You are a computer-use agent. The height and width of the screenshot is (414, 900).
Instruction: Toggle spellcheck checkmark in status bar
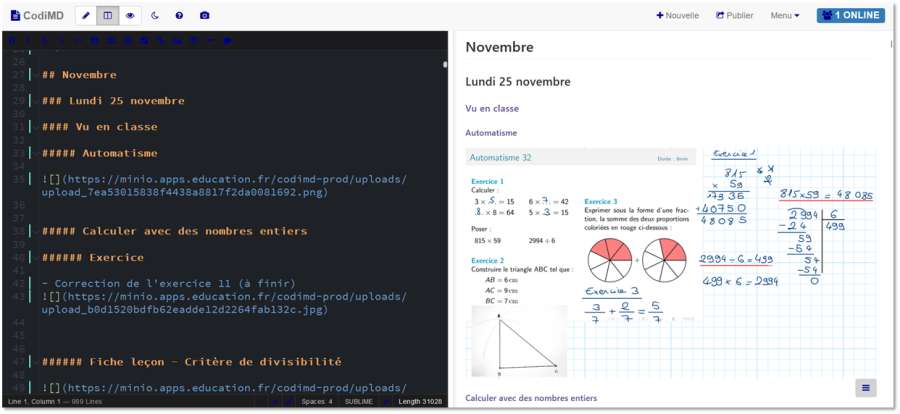(276, 401)
